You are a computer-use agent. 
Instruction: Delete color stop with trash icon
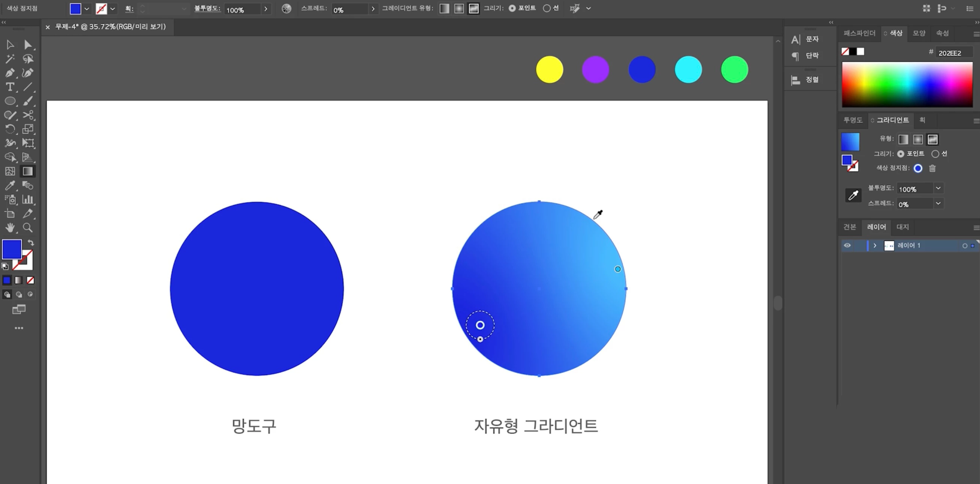pos(932,168)
